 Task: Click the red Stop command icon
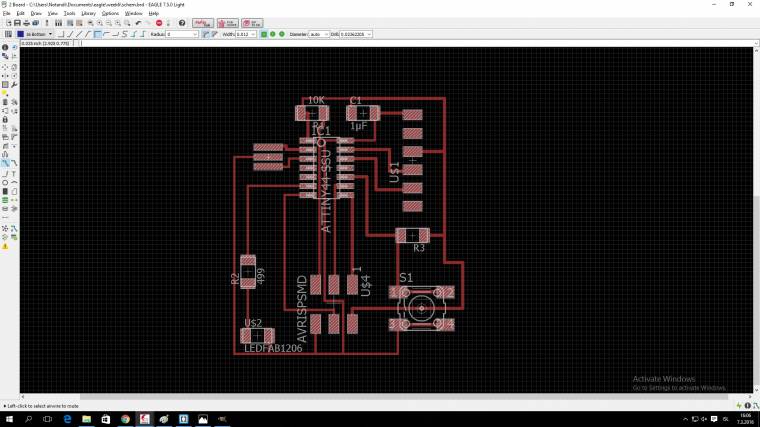click(x=159, y=23)
